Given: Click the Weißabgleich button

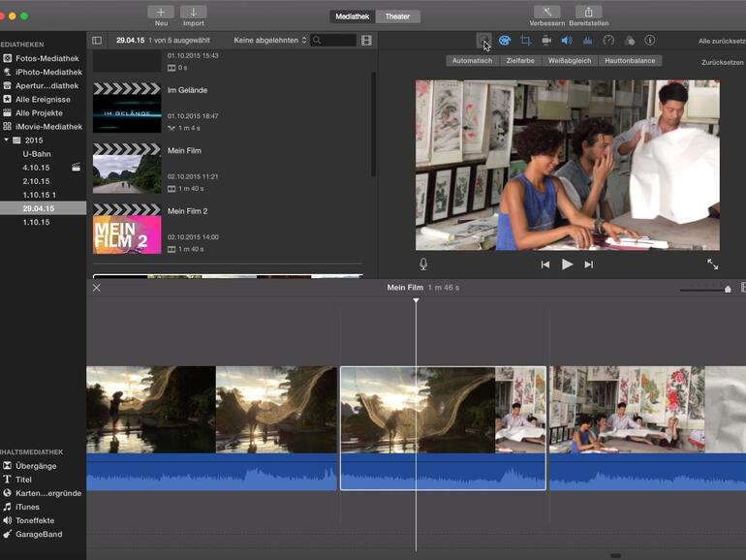Looking at the screenshot, I should (569, 61).
